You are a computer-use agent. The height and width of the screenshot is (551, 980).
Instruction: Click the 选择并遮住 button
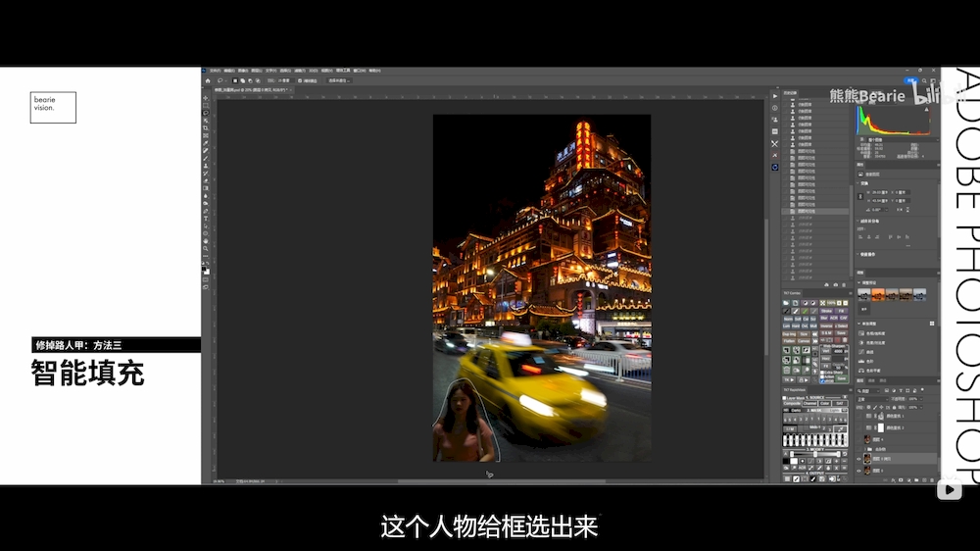point(339,80)
